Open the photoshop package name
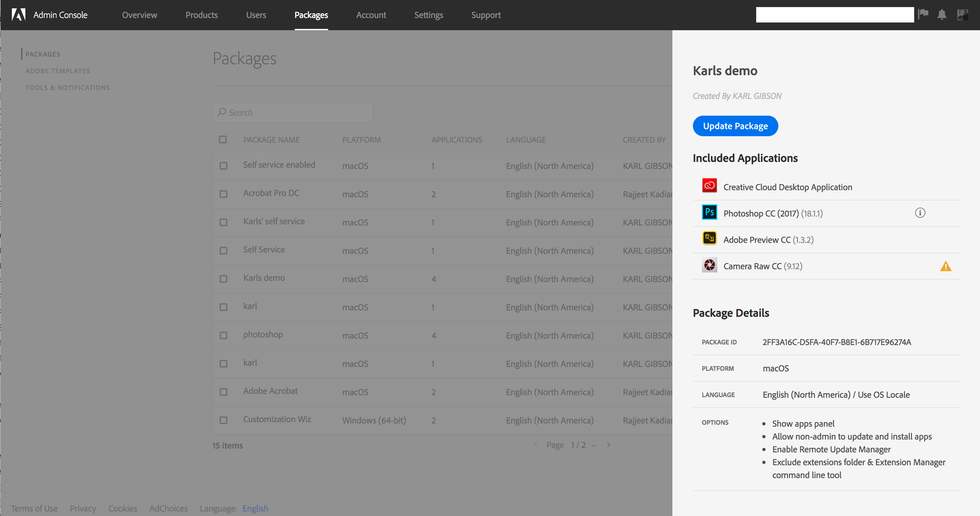This screenshot has width=980, height=516. click(263, 334)
